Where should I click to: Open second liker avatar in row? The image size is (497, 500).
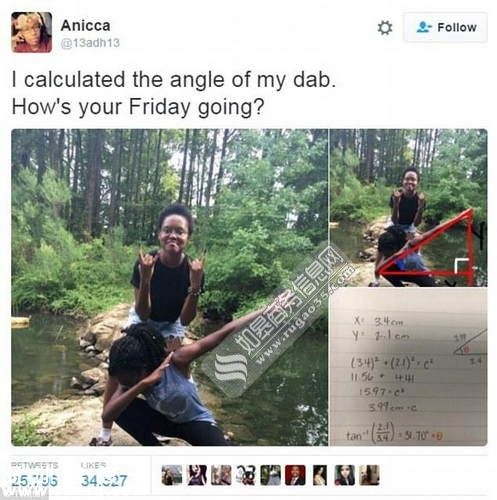click(x=197, y=475)
